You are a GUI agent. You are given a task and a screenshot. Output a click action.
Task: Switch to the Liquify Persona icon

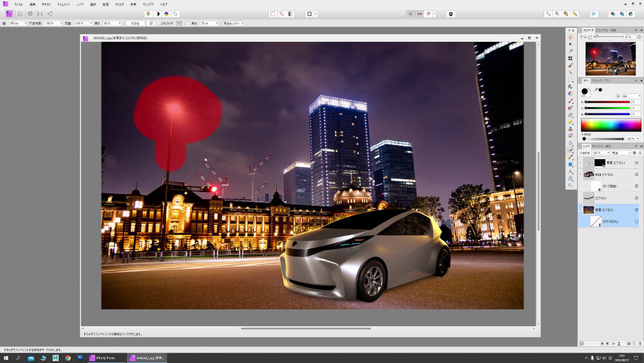[x=20, y=14]
